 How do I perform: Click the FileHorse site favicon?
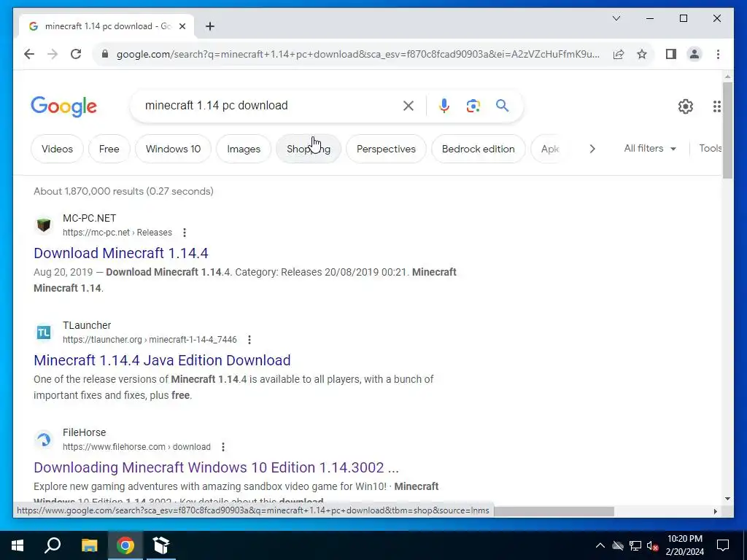[x=43, y=439]
